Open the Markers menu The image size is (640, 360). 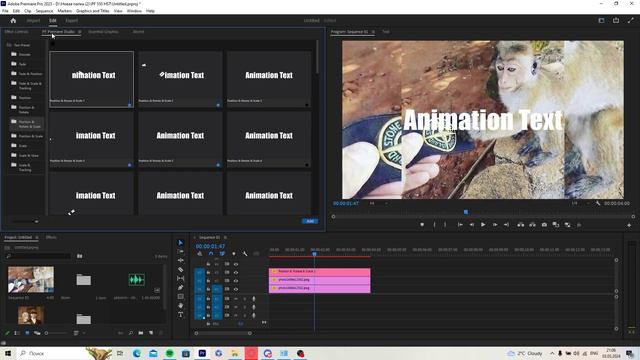point(64,11)
